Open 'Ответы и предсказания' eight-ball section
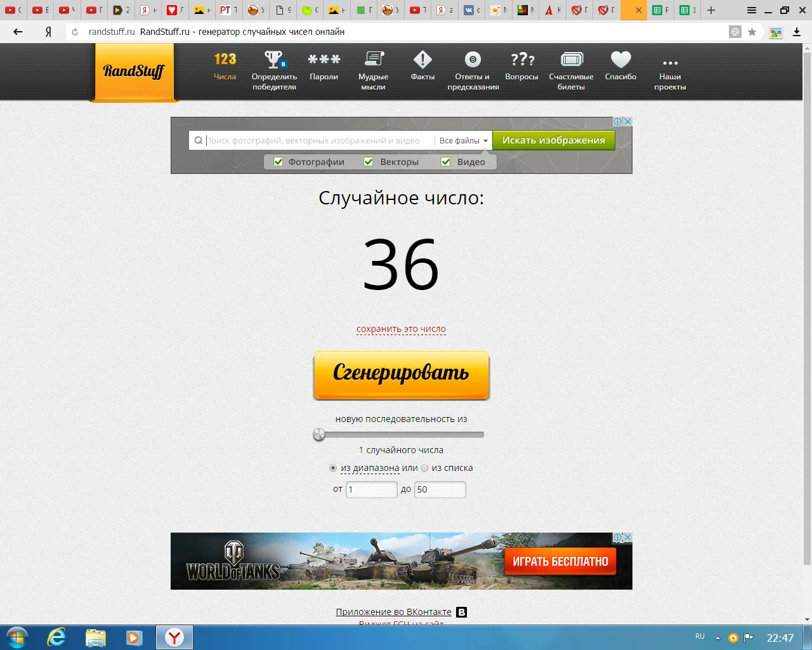 [x=473, y=71]
